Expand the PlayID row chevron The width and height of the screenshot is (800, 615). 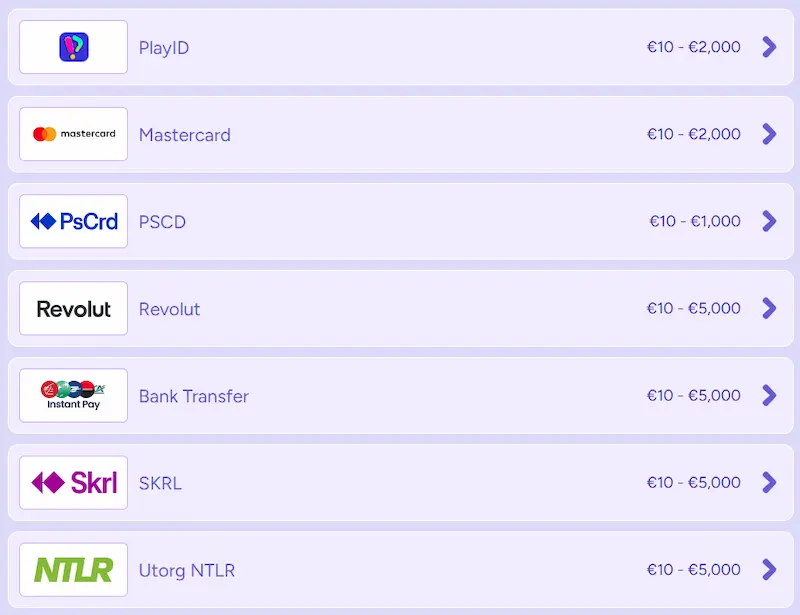coord(768,47)
